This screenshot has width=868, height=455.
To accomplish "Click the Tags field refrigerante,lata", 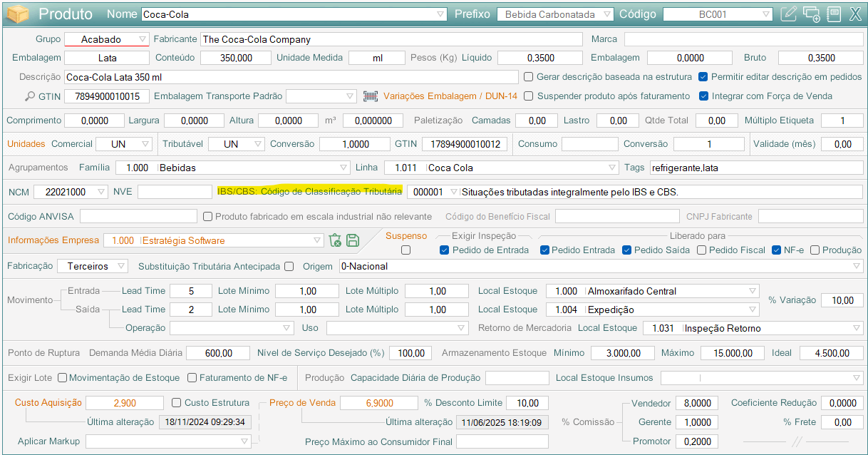I will [x=756, y=168].
